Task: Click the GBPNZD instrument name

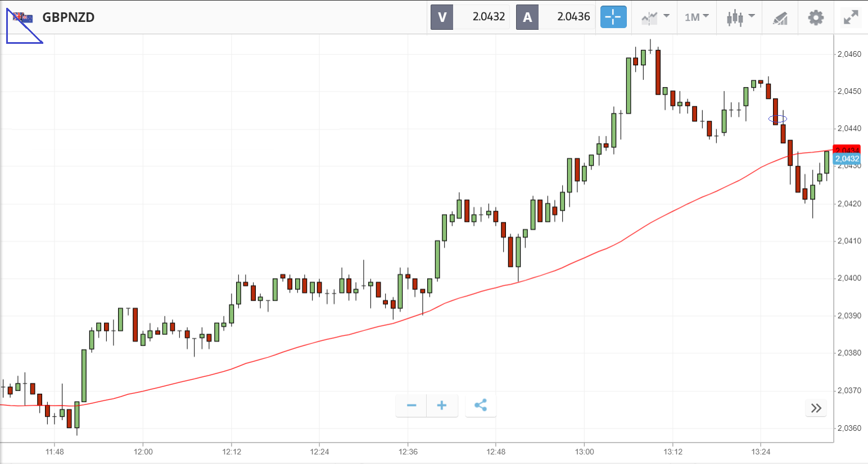Action: [x=69, y=17]
